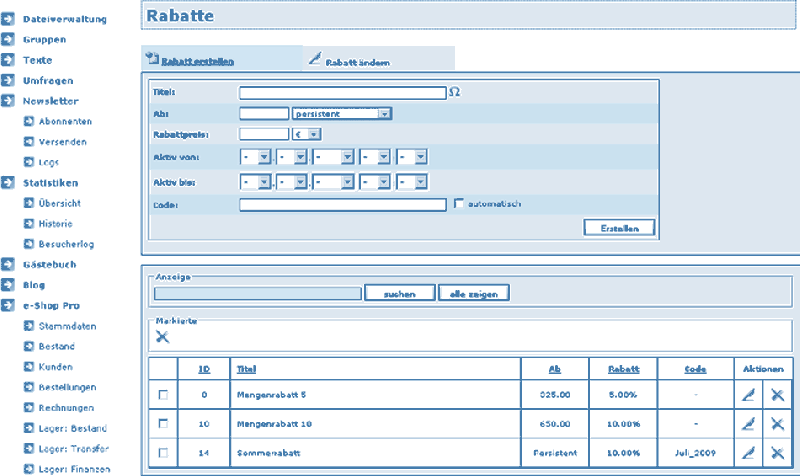Screen dimensions: 800x476
Task: Click the arrow icon beside Statistiken
Action: [x=8, y=183]
